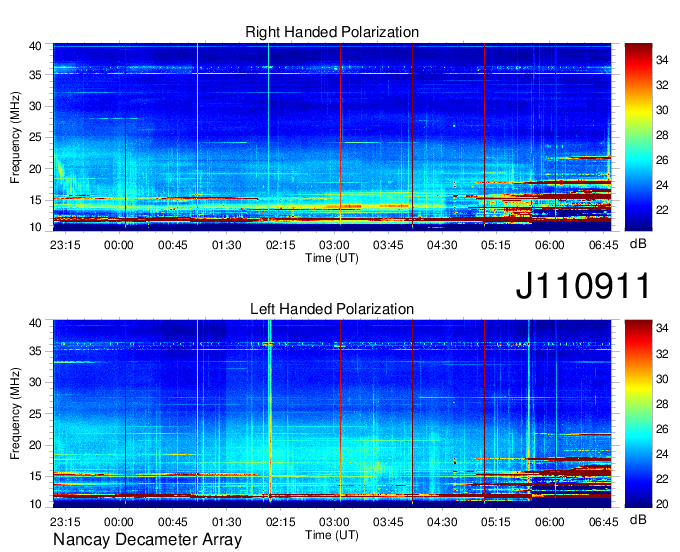Click 30 MHz tick on Left Handed frequency axis
Screen dimensions: 680x552
click(35, 382)
